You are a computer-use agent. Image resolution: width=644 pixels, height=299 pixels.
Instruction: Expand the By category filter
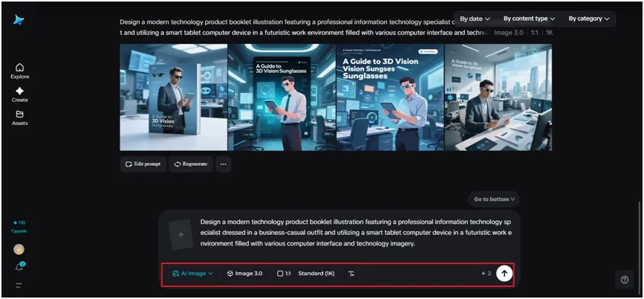[589, 19]
